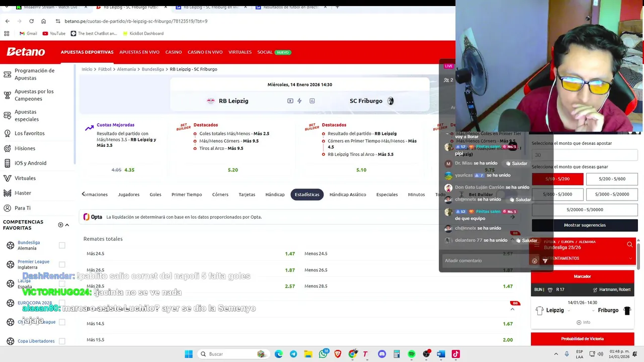Click the Mostrar sugerencias button
The width and height of the screenshot is (644, 362).
(x=585, y=225)
